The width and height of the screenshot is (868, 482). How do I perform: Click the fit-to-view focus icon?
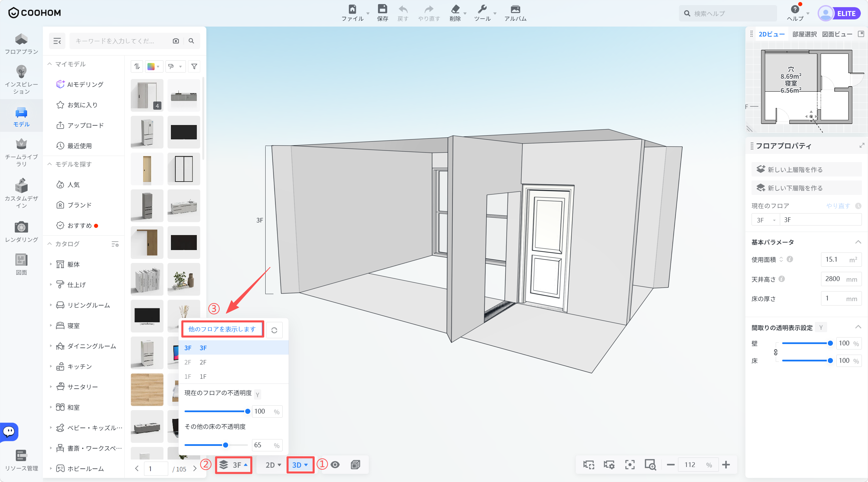(630, 465)
